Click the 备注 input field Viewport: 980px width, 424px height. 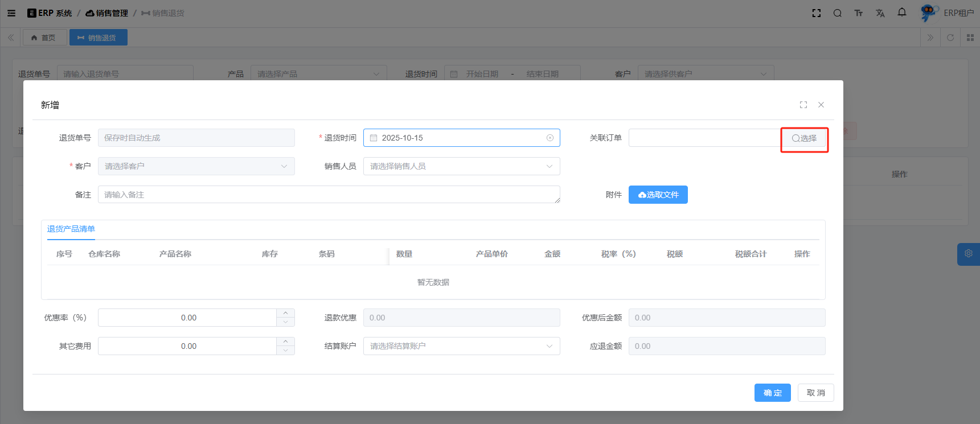[x=329, y=195]
